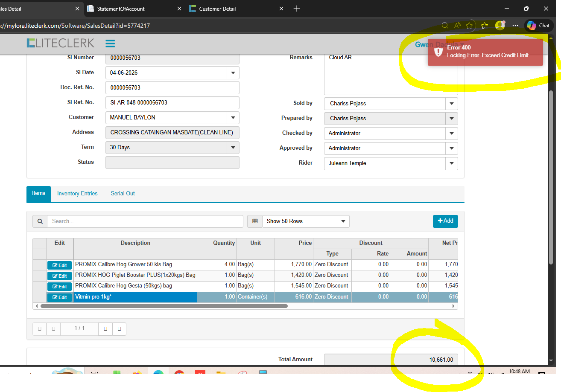561x392 pixels.
Task: Edit the Vitmin pro 1kg row
Action: tap(59, 297)
